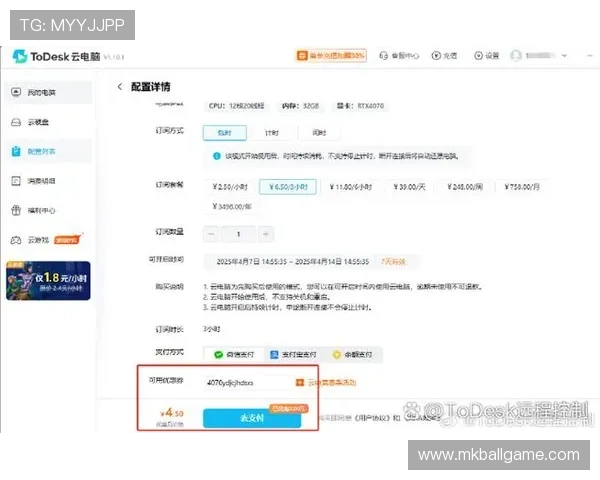
Task: Click the 2025年4月7日 start time range text
Action: [x=293, y=262]
